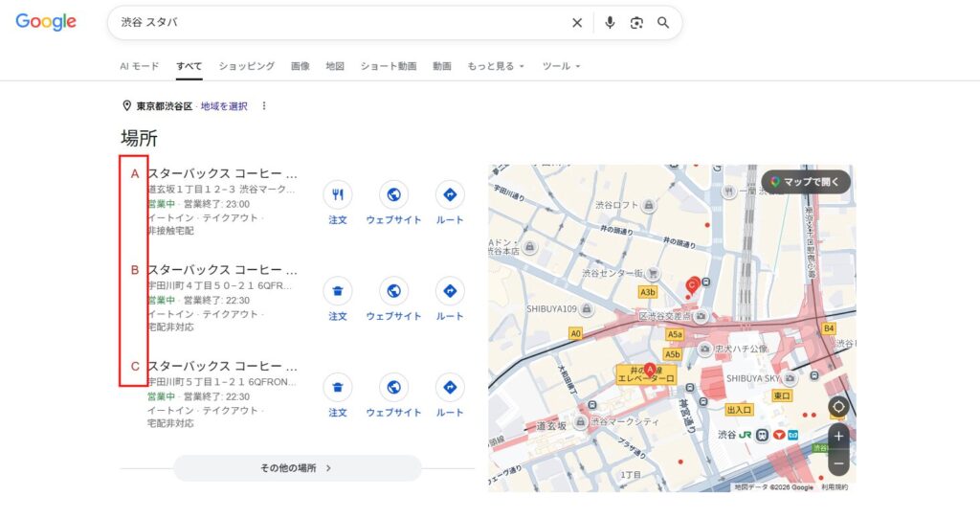Screen dimensions: 980x519
Task: Start voice search with the microphone icon
Action: (610, 23)
